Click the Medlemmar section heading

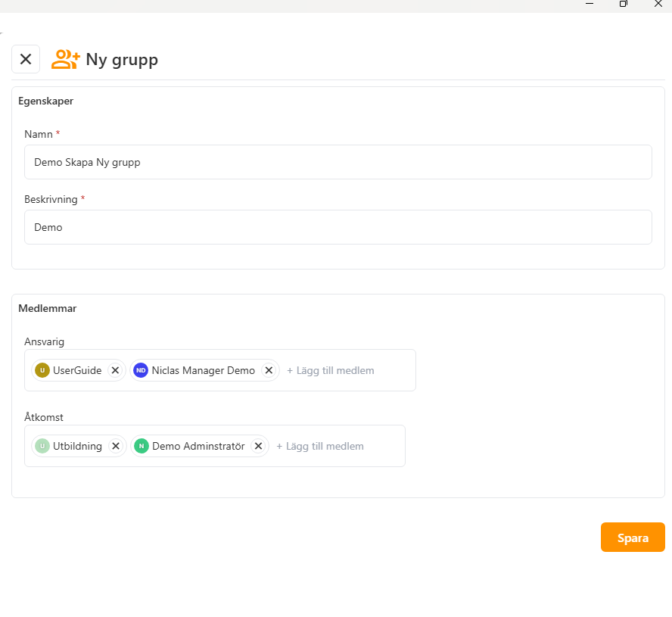48,309
